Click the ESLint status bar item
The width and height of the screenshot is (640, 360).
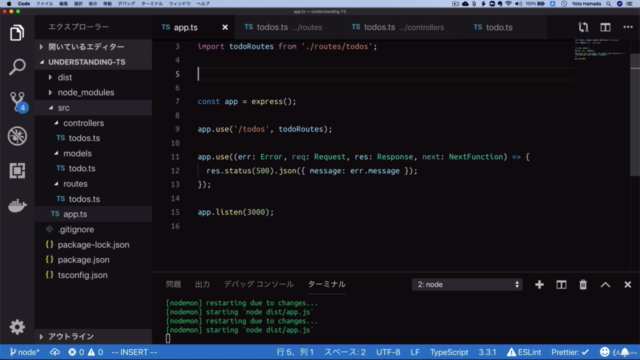click(x=524, y=352)
